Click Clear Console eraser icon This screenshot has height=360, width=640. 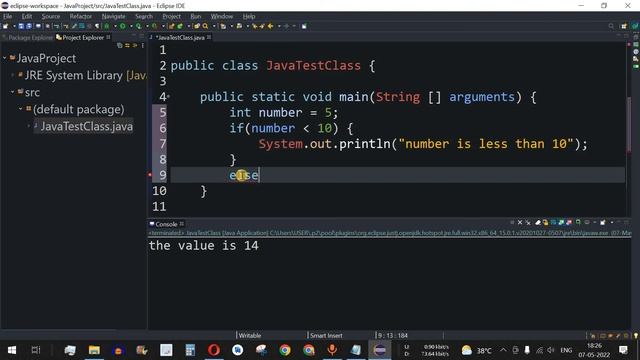pyautogui.click(x=538, y=222)
